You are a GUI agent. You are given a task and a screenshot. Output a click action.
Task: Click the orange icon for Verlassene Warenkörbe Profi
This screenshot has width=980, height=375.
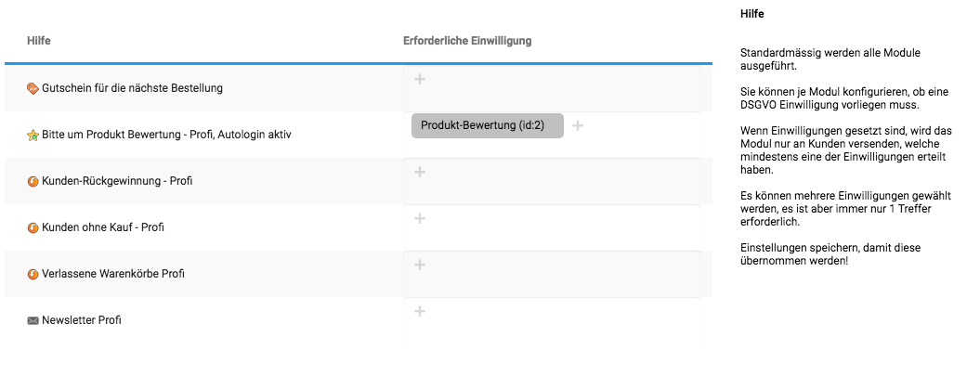pyautogui.click(x=33, y=274)
